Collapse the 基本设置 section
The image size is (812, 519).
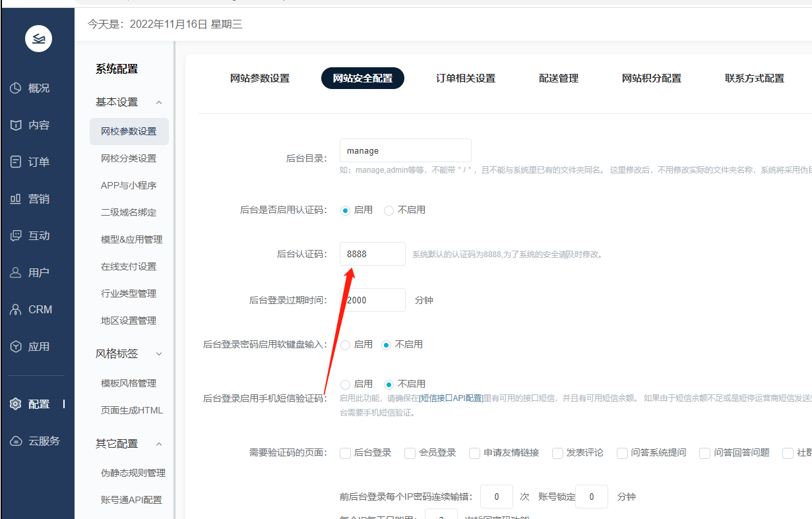pos(159,102)
